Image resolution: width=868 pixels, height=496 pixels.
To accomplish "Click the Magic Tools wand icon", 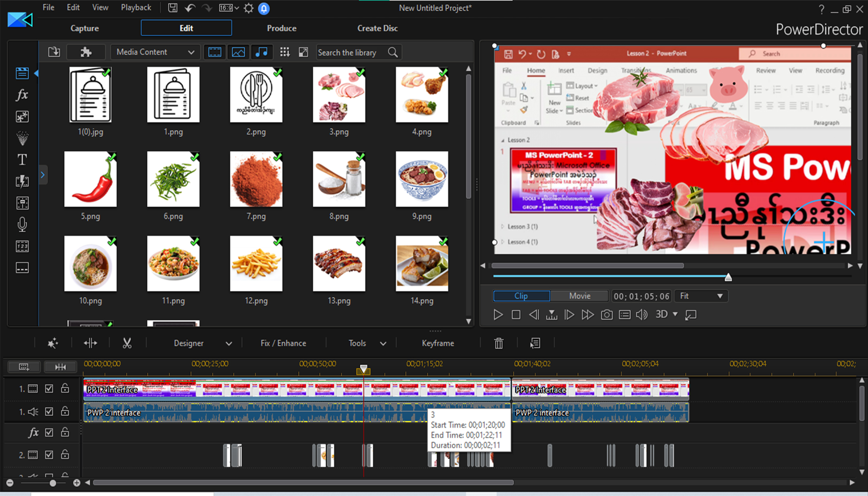I will pyautogui.click(x=52, y=343).
